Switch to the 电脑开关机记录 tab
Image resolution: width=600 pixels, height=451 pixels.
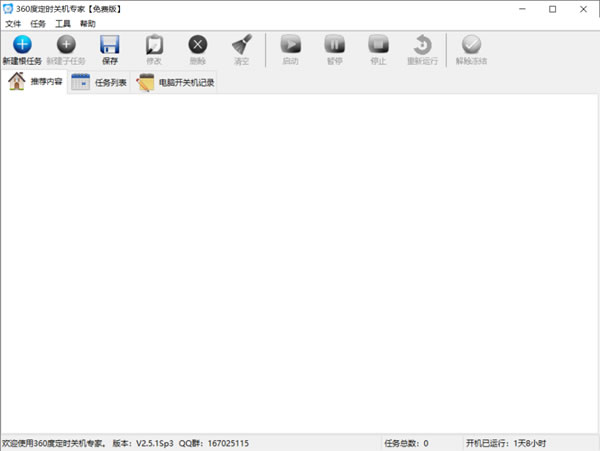click(175, 82)
